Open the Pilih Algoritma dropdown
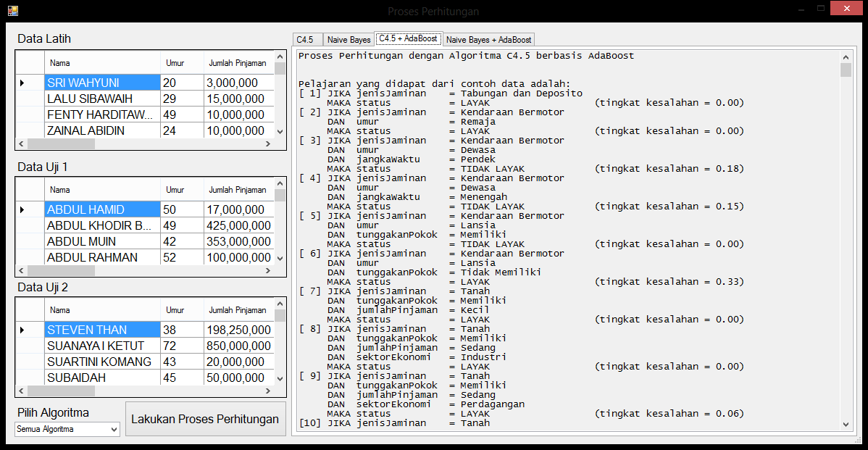The height and width of the screenshot is (450, 868). pos(67,430)
